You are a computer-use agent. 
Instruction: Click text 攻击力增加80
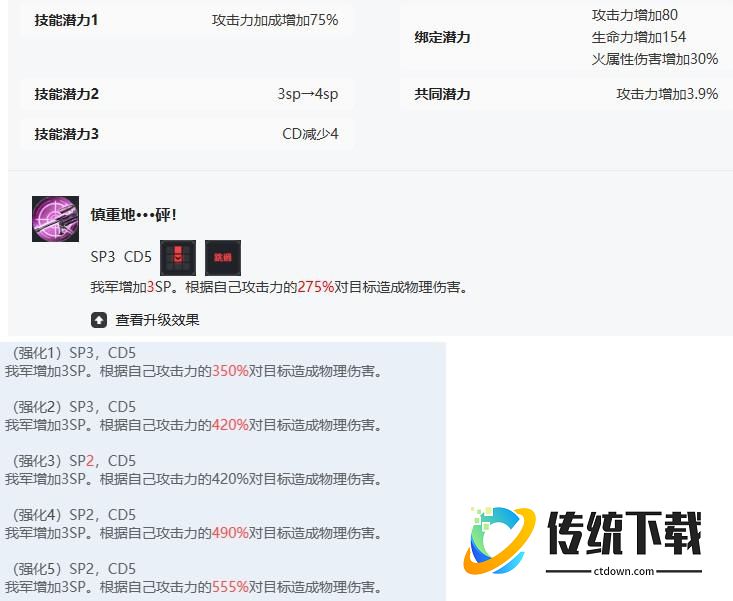point(635,15)
